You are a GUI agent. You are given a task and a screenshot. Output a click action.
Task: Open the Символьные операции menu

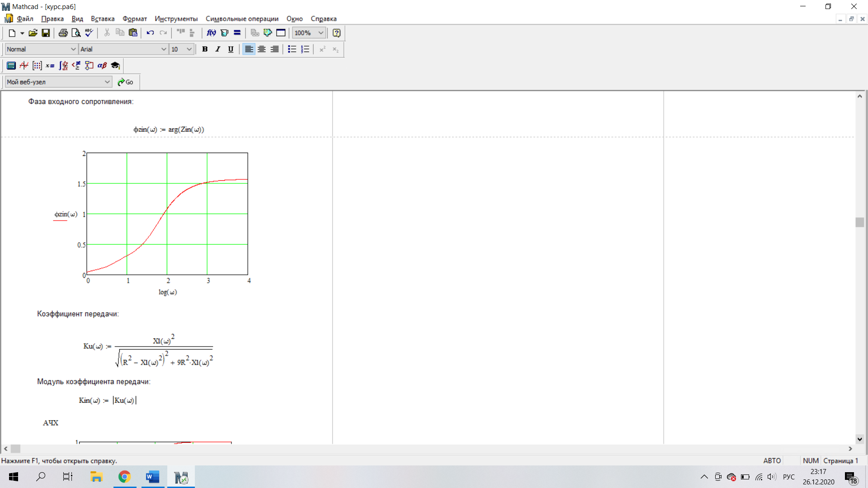click(242, 19)
